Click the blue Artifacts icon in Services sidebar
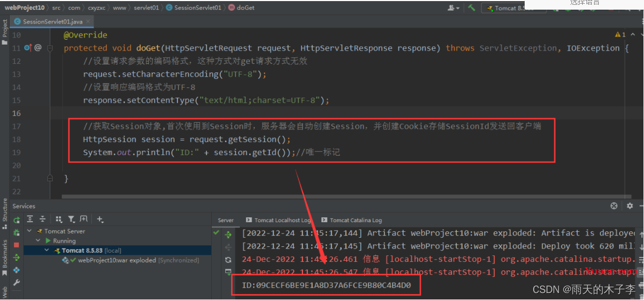The height and width of the screenshot is (300, 644). [17, 270]
